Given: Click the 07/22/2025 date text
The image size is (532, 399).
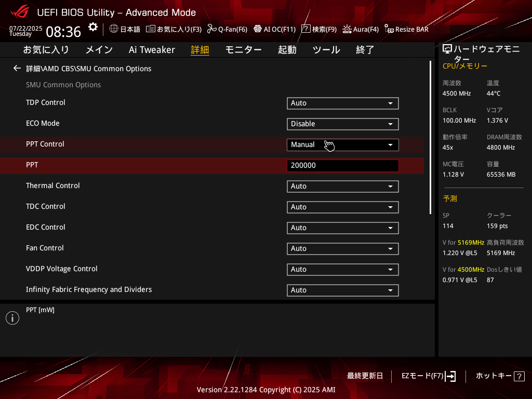Looking at the screenshot, I should [x=26, y=29].
